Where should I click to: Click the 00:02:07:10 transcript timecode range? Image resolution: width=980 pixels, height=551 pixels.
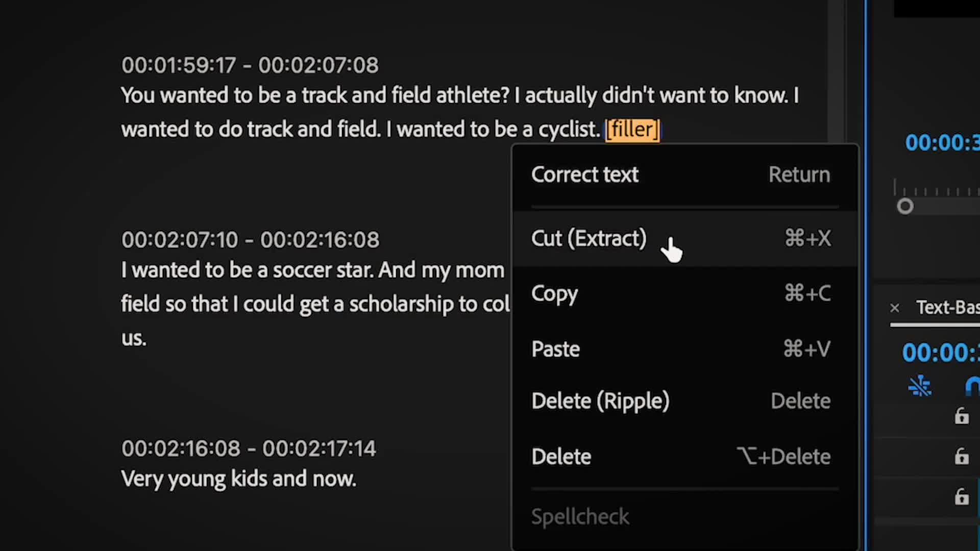point(250,240)
